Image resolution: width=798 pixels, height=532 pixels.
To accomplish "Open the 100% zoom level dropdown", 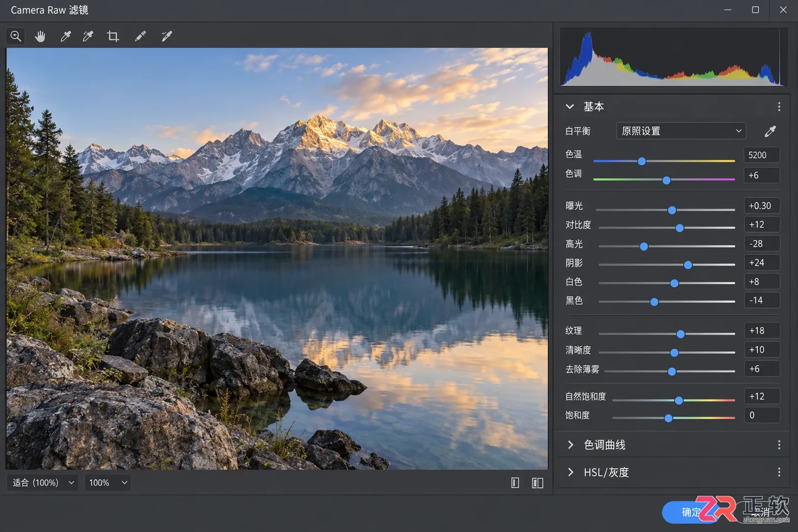I will click(108, 483).
